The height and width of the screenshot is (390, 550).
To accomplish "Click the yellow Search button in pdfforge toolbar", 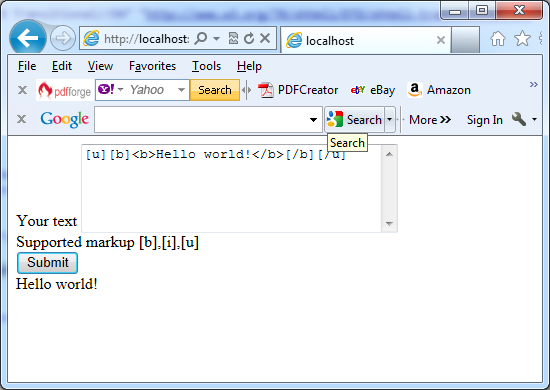I will click(215, 90).
